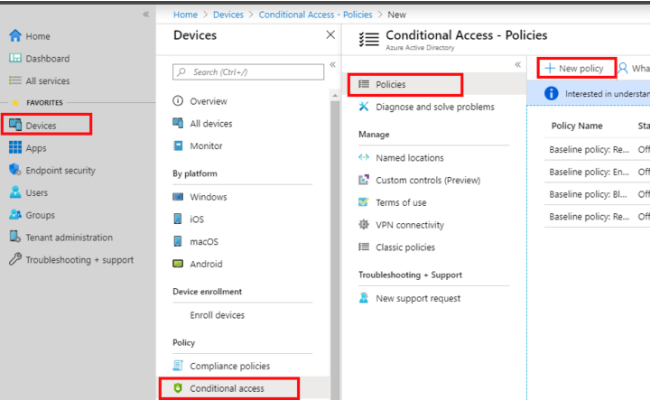
Task: Click the Compliance policies document icon
Action: pyautogui.click(x=178, y=365)
